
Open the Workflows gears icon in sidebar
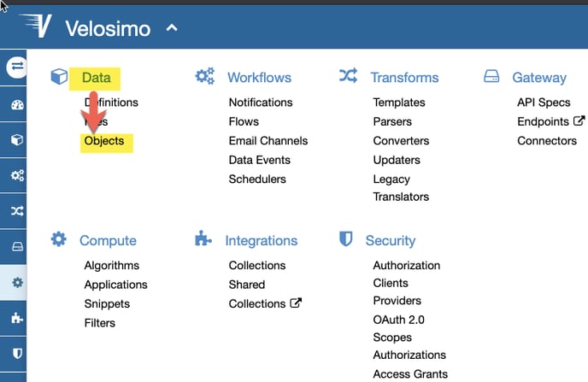[x=16, y=175]
